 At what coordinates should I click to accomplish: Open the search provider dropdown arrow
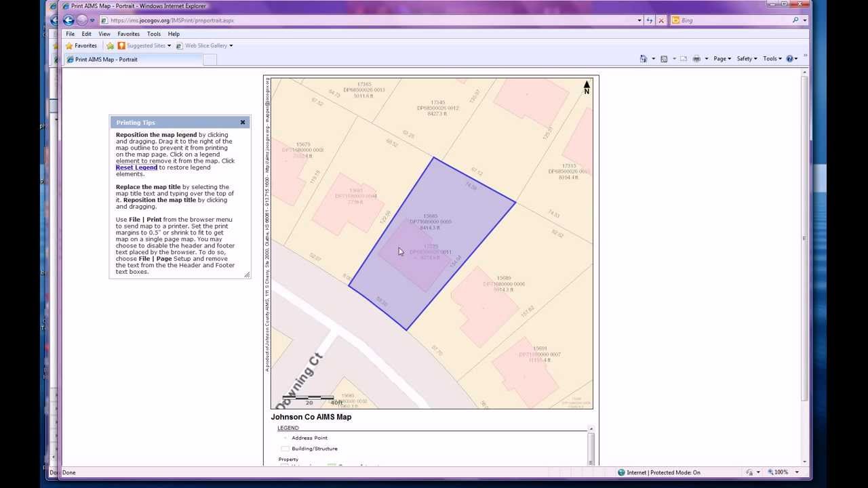point(805,20)
